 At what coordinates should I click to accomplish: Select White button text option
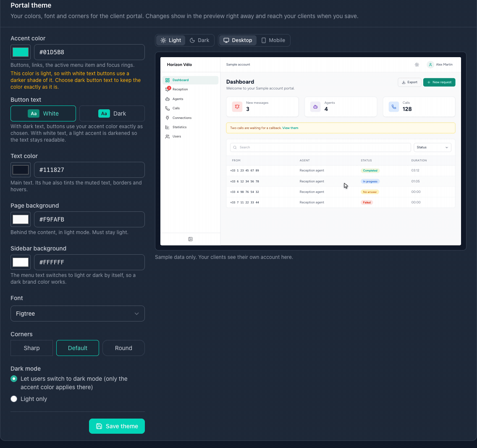[x=43, y=113]
